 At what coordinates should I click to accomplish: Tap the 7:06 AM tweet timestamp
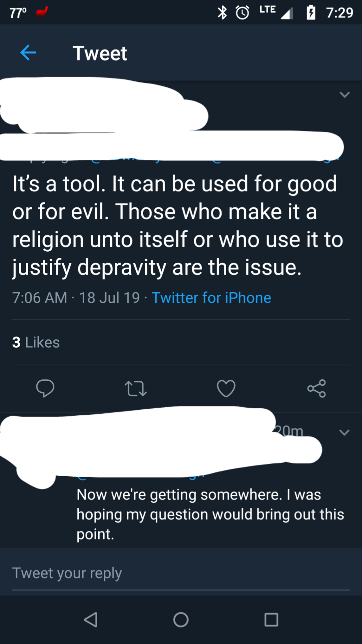pyautogui.click(x=40, y=298)
